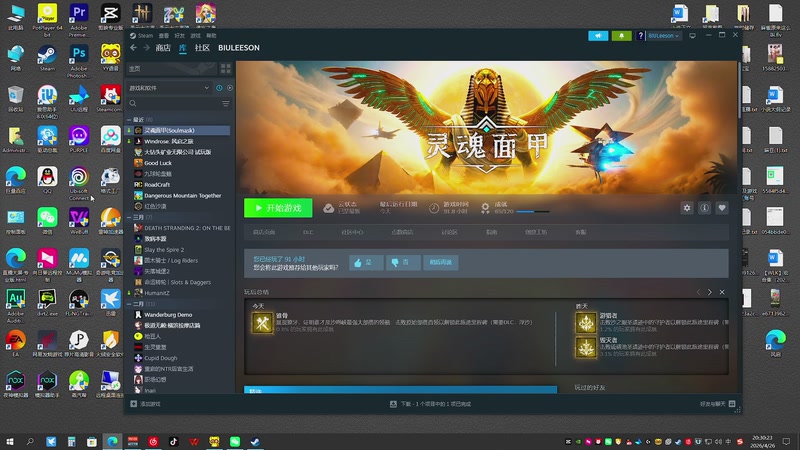This screenshot has height=450, width=800.
Task: Click the ask-me-later review button
Action: click(440, 262)
